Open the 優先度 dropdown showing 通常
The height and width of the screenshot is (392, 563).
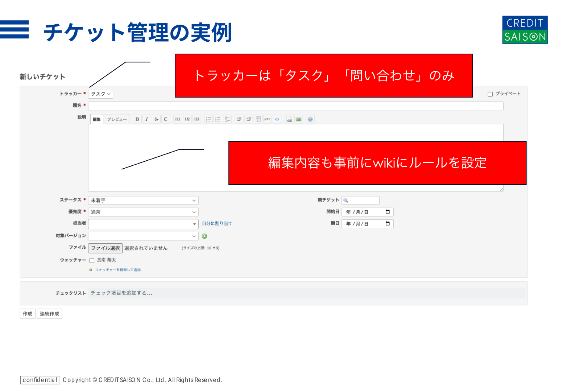tap(143, 212)
